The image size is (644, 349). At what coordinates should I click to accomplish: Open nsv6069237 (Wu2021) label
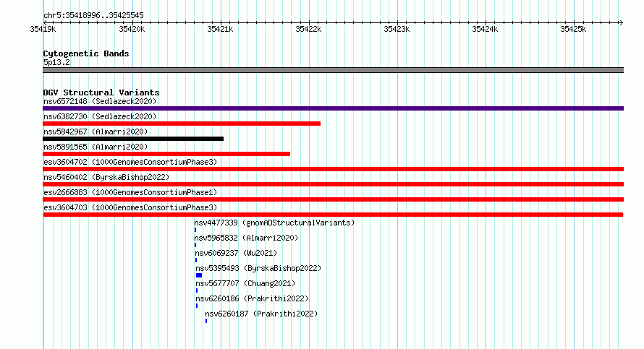point(236,253)
